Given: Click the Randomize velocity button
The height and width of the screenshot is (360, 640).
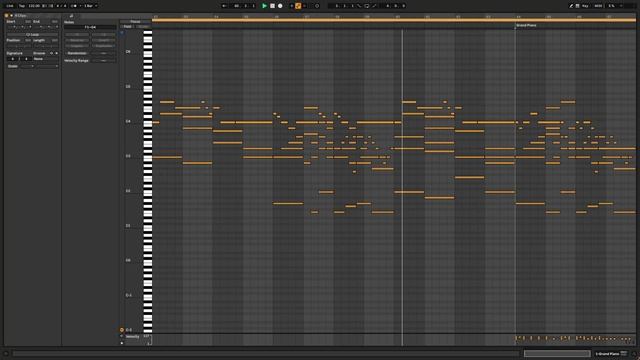Looking at the screenshot, I should (77, 53).
